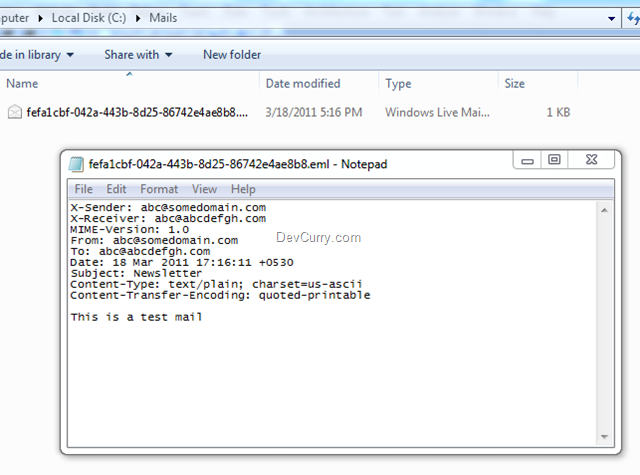Expand the arrow after Local Disk (C:)
This screenshot has height=475, width=640.
(138, 18)
